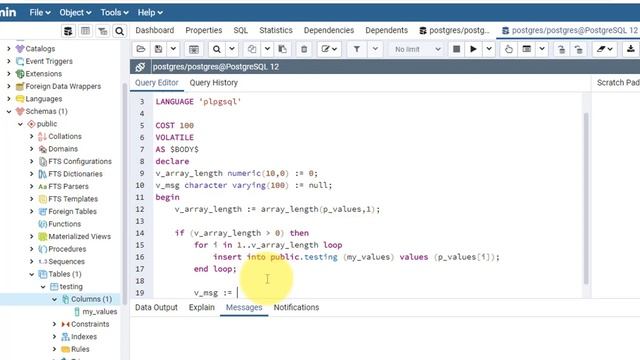Open the No limit rows dropdown
Image resolution: width=640 pixels, height=360 pixels.
click(416, 49)
